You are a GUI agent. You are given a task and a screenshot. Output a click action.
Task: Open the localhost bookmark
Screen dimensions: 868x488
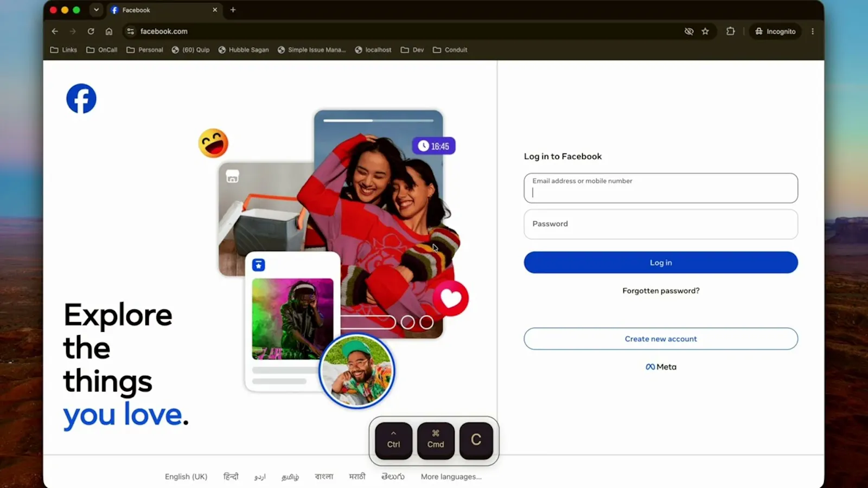tap(373, 50)
